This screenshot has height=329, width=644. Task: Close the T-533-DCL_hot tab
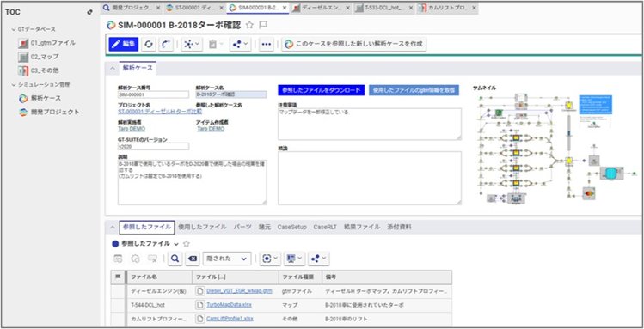[x=411, y=8]
